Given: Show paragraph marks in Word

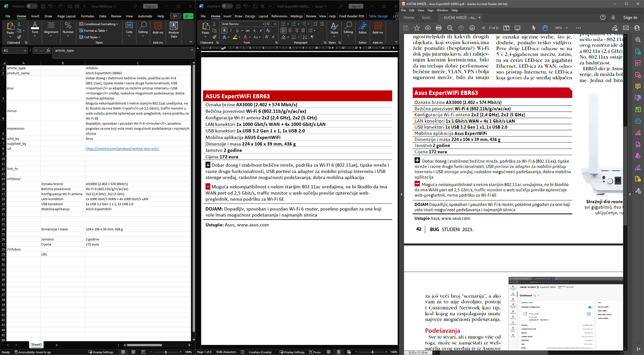Looking at the screenshot, I should pos(312,37).
